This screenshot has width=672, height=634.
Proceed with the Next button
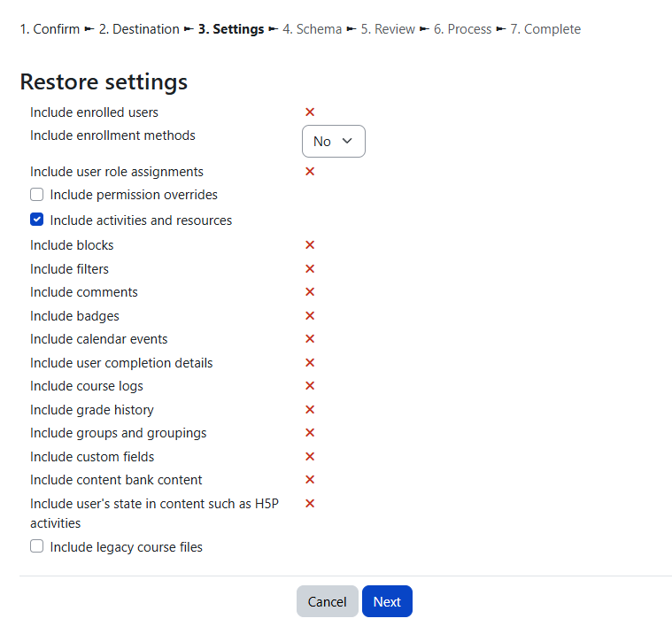click(x=387, y=601)
